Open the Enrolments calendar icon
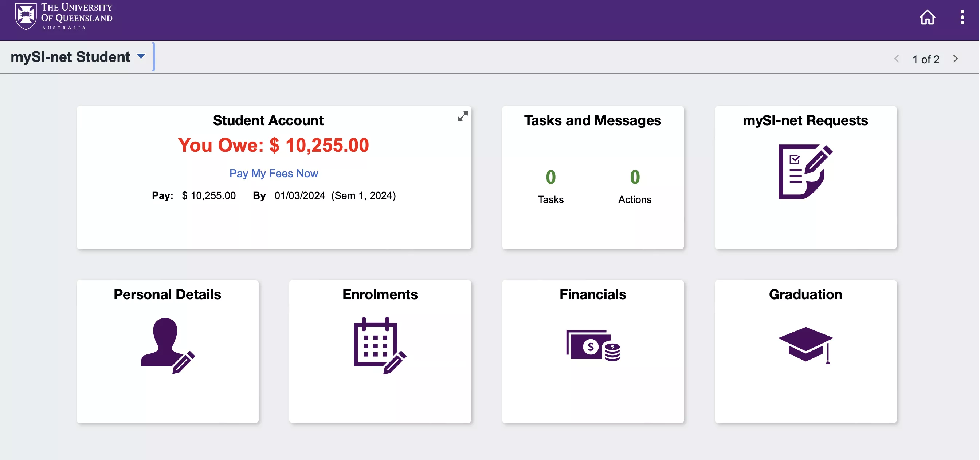Image resolution: width=980 pixels, height=460 pixels. point(380,346)
